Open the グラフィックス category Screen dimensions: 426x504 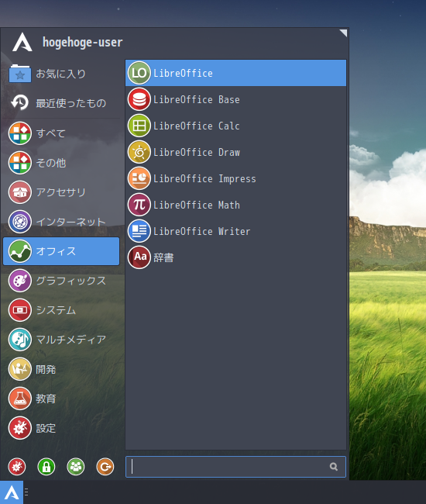coord(61,281)
